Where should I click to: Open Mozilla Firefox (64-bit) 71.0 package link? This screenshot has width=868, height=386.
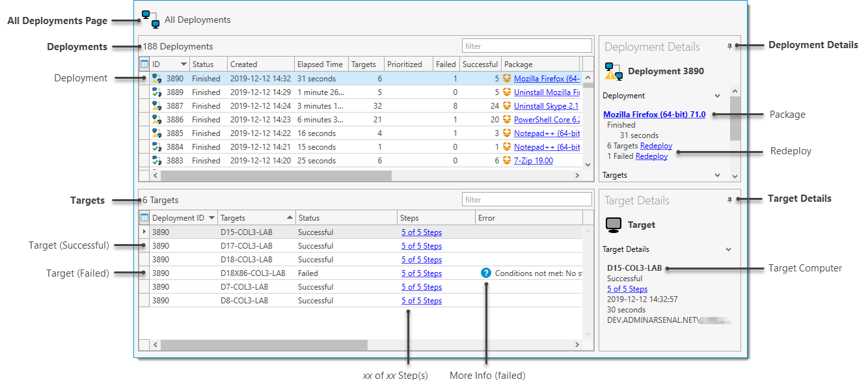coord(654,115)
